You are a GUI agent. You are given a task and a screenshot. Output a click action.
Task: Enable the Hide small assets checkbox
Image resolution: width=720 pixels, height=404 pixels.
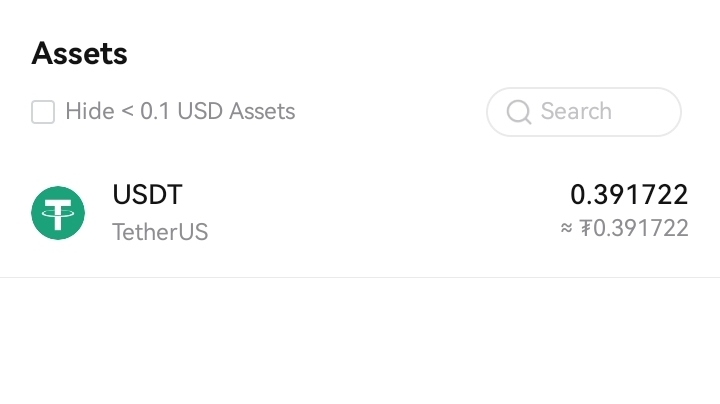[43, 112]
